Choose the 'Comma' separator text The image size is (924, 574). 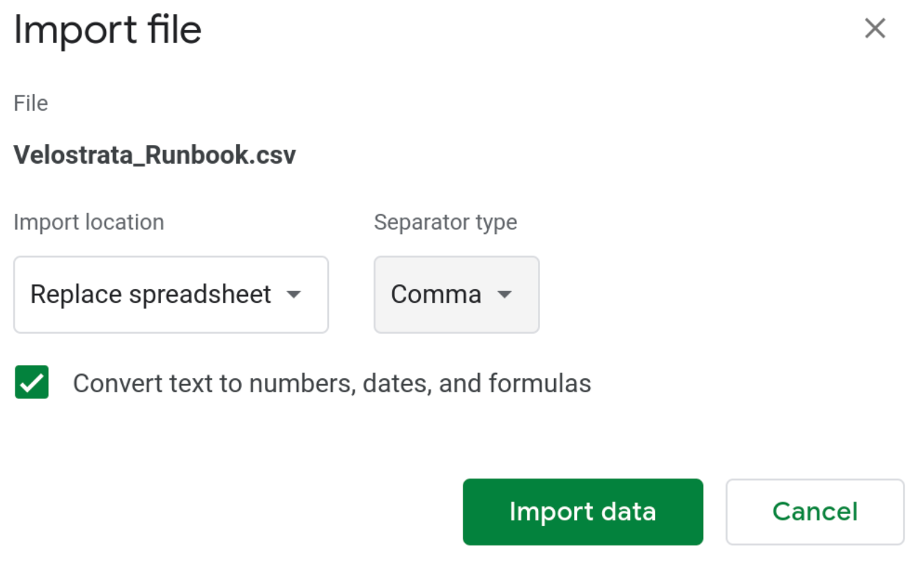[x=436, y=295]
